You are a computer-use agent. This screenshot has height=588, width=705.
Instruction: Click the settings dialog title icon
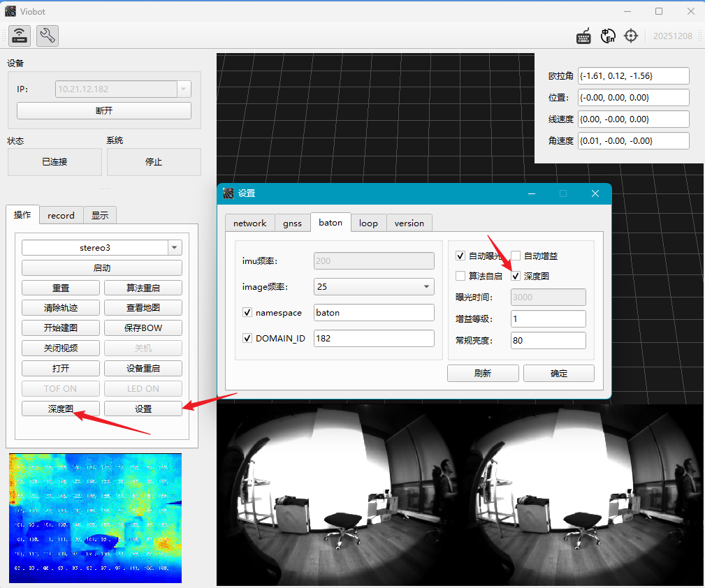click(x=228, y=193)
